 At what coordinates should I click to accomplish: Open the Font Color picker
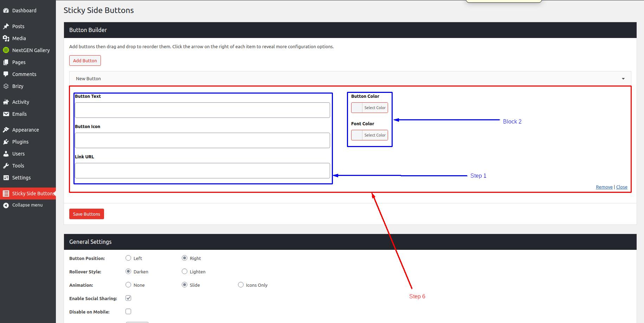369,135
